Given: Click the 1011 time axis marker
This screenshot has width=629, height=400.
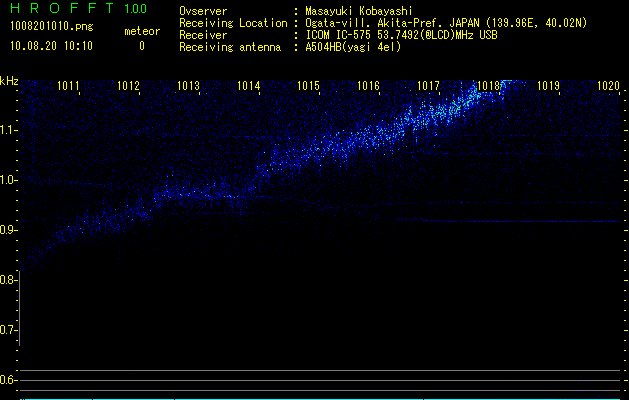Looking at the screenshot, I should point(68,86).
